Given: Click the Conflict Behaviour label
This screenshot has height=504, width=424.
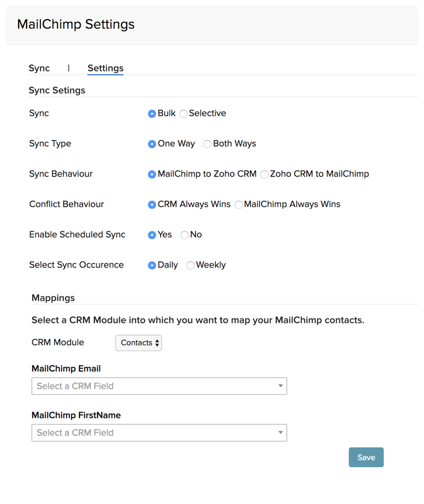Looking at the screenshot, I should pos(66,204).
